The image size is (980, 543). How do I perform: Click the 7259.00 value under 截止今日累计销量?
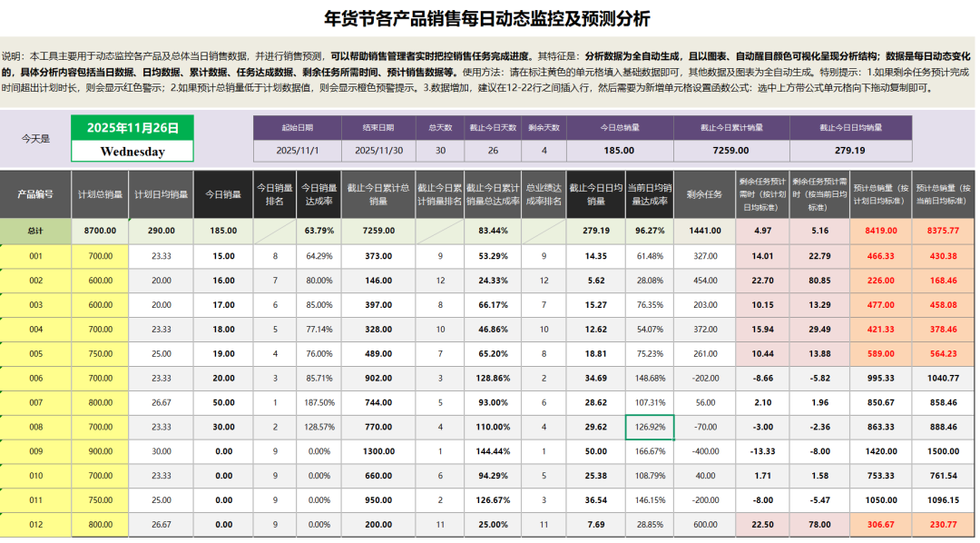click(731, 151)
